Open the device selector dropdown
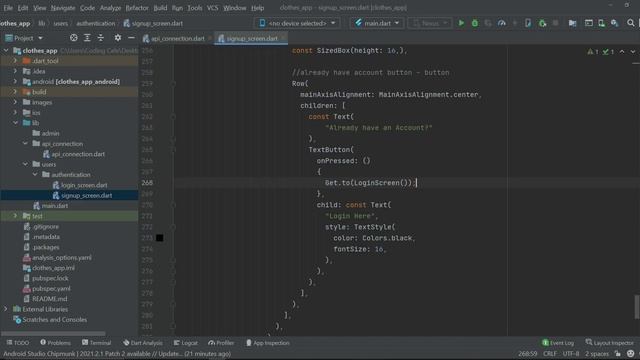640x360 pixels. pyautogui.click(x=298, y=23)
